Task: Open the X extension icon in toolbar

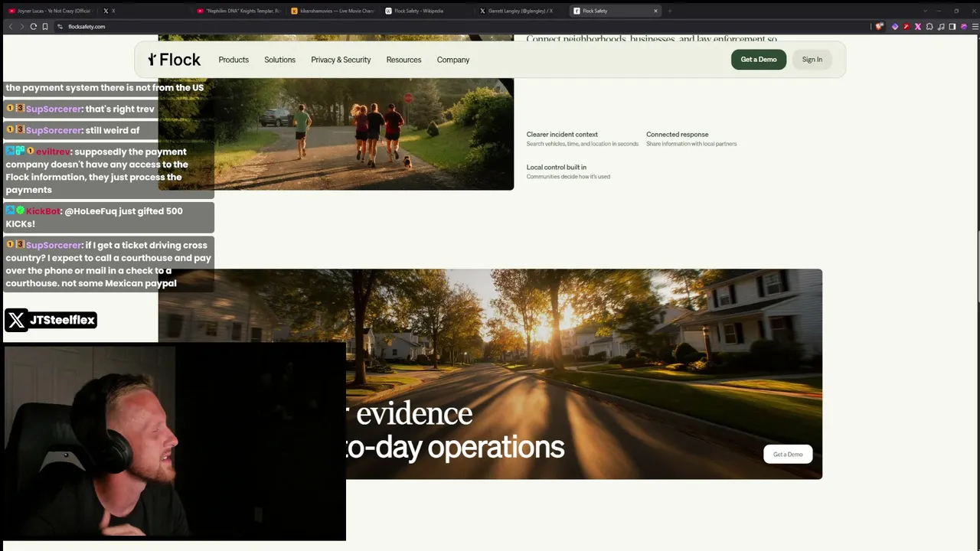Action: pos(918,27)
